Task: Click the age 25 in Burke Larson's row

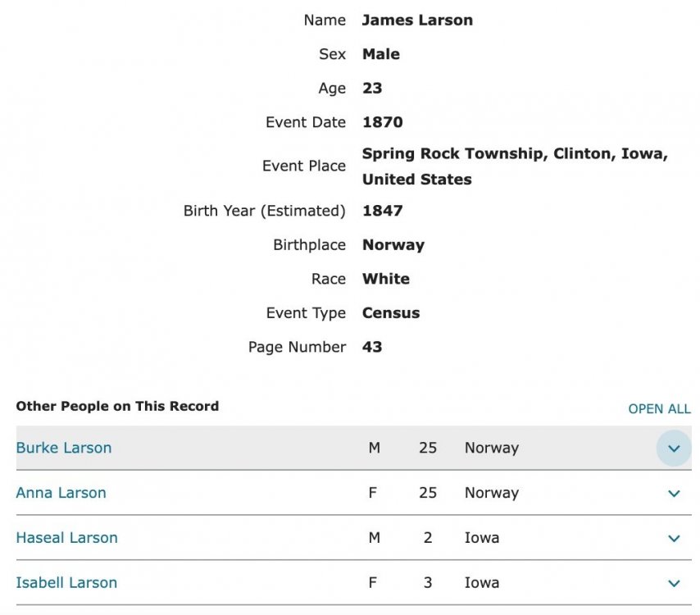Action: pyautogui.click(x=428, y=448)
